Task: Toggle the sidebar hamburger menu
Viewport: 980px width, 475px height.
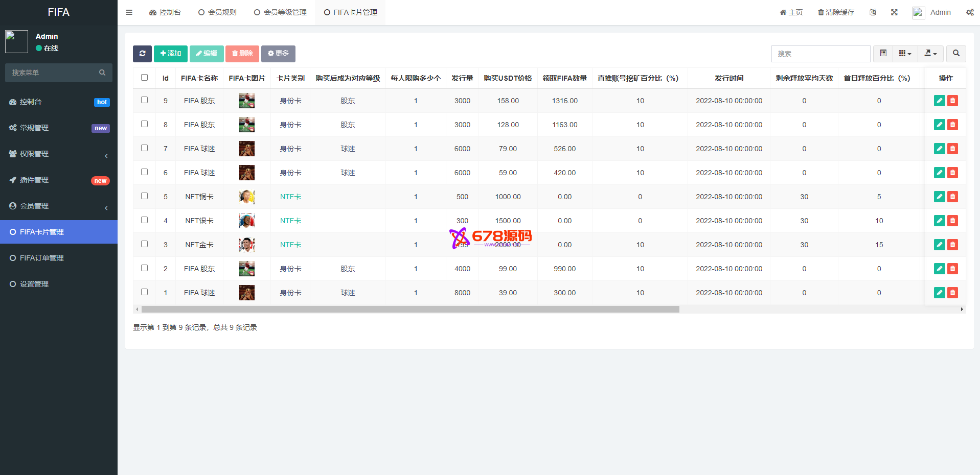Action: (129, 12)
